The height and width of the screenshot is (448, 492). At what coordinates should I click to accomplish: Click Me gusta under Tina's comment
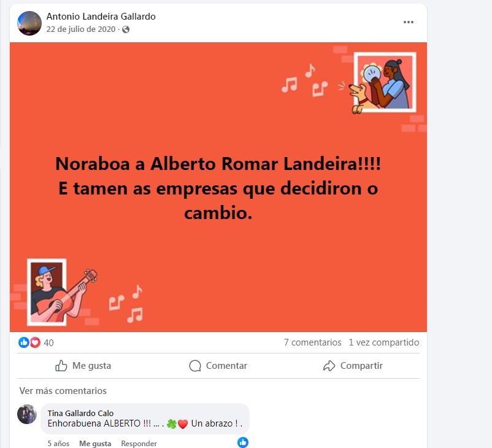[95, 443]
